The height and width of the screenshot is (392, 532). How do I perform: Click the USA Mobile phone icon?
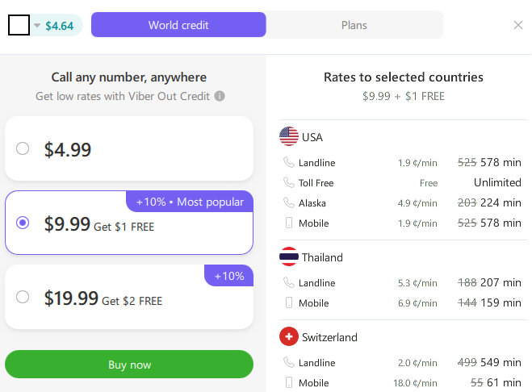point(289,223)
